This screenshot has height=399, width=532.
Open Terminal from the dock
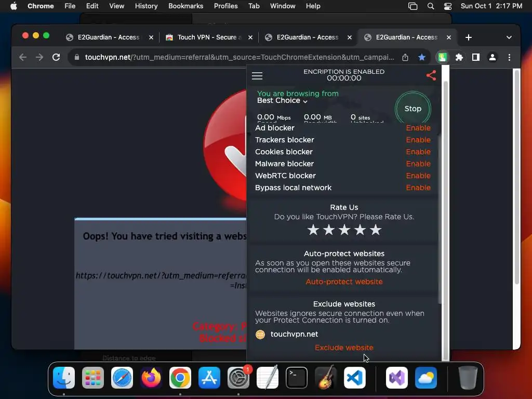pos(297,378)
